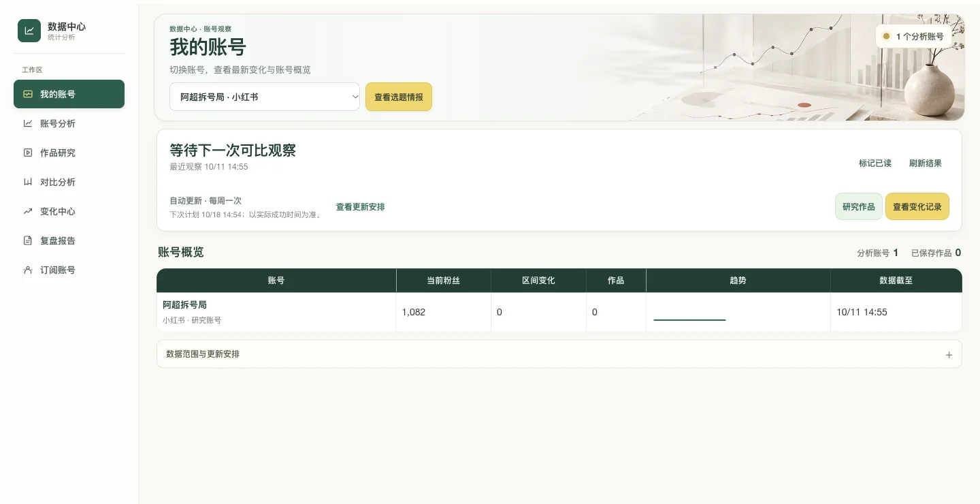980x504 pixels.
Task: Click breadcrumb 数据中心 · 账号观察
Action: tap(201, 29)
